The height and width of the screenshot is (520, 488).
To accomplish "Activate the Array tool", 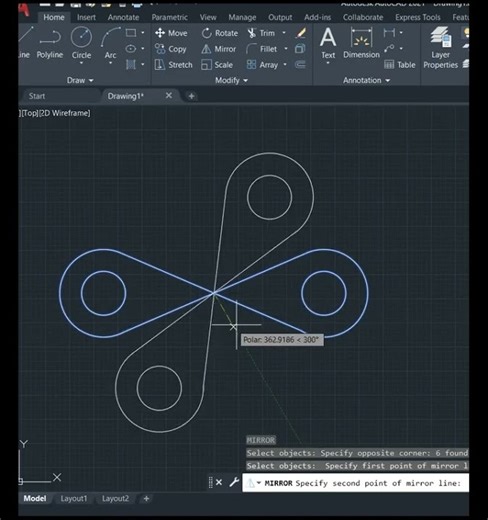I will tap(262, 65).
